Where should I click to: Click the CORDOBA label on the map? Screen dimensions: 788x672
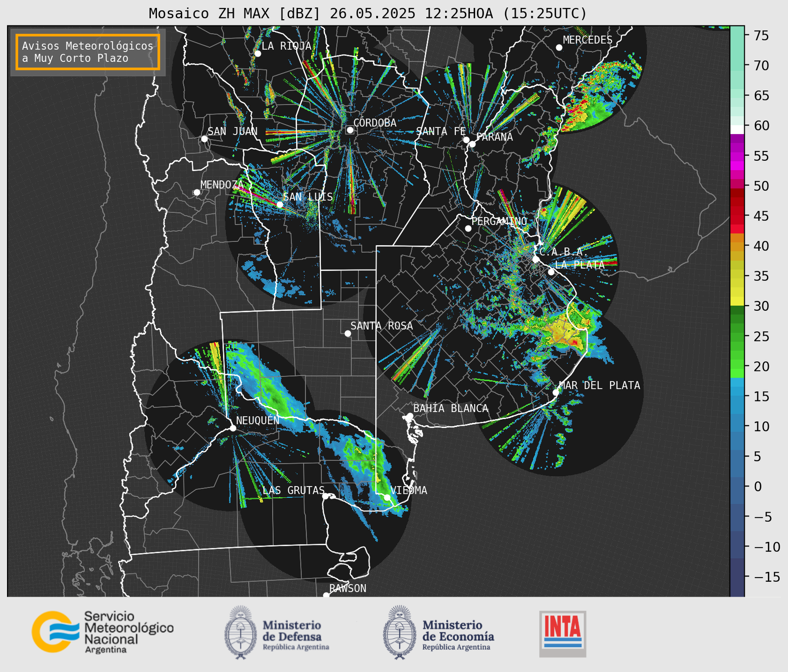375,123
